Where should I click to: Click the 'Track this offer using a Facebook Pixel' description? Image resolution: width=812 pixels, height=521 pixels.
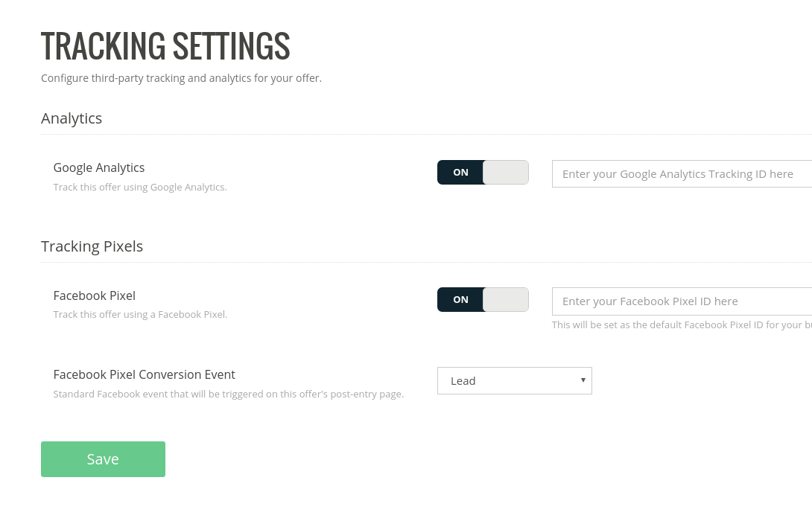click(x=140, y=315)
